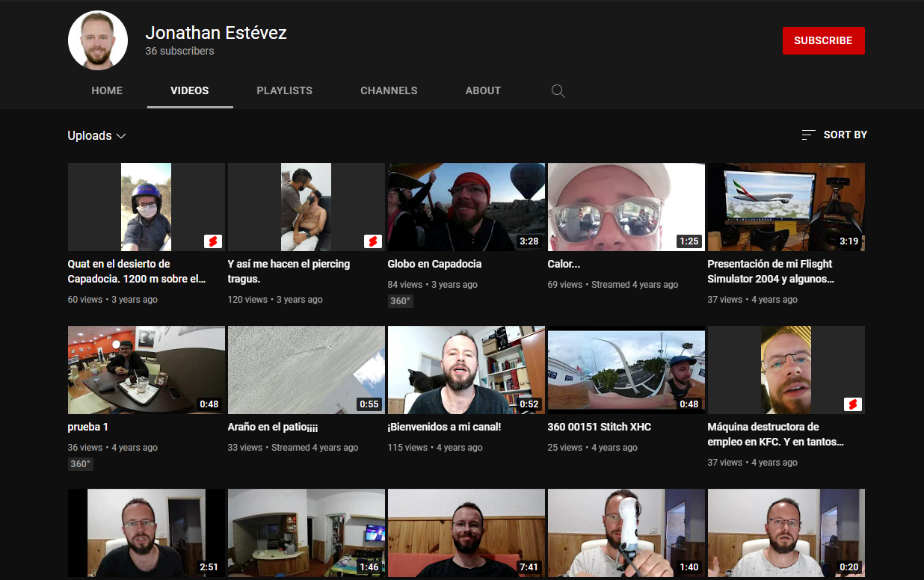Click Shorts badge on Máquina destructora thumbnail

pyautogui.click(x=853, y=404)
